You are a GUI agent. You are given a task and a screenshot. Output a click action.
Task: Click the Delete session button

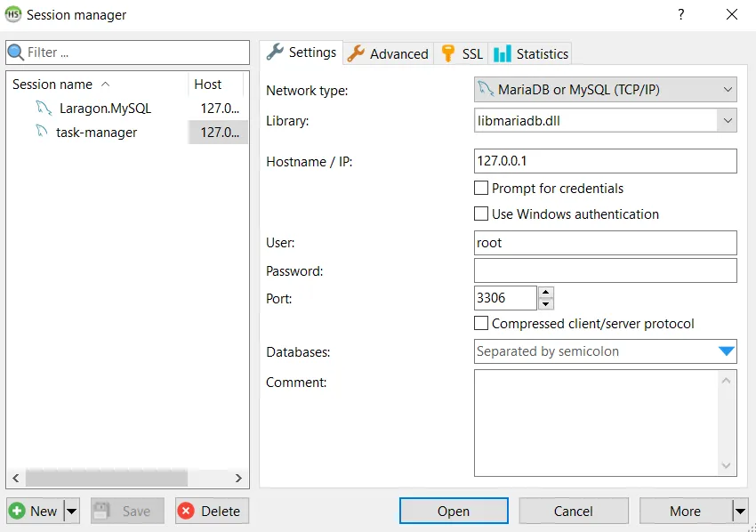tap(213, 511)
